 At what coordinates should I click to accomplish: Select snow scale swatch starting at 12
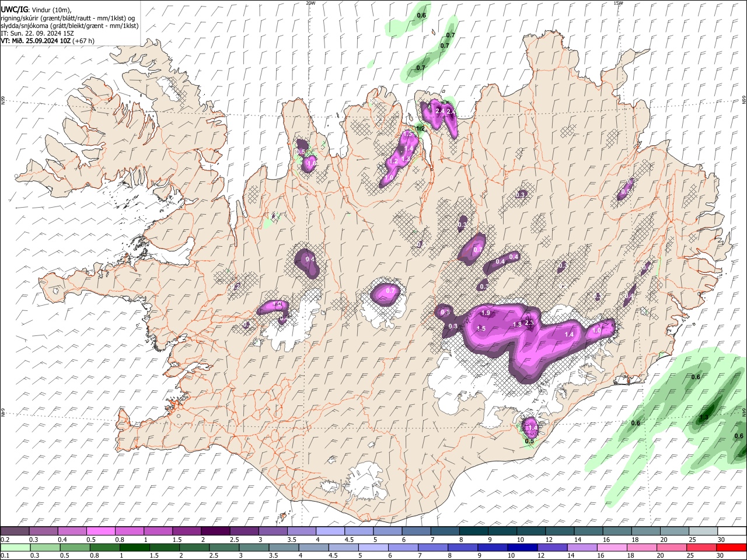(x=560, y=531)
